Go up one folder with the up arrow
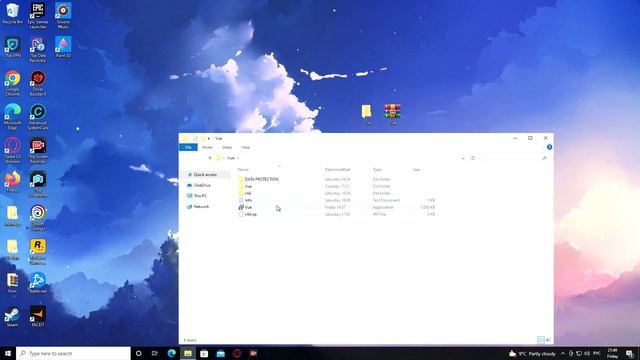This screenshot has width=640, height=360. [x=210, y=158]
